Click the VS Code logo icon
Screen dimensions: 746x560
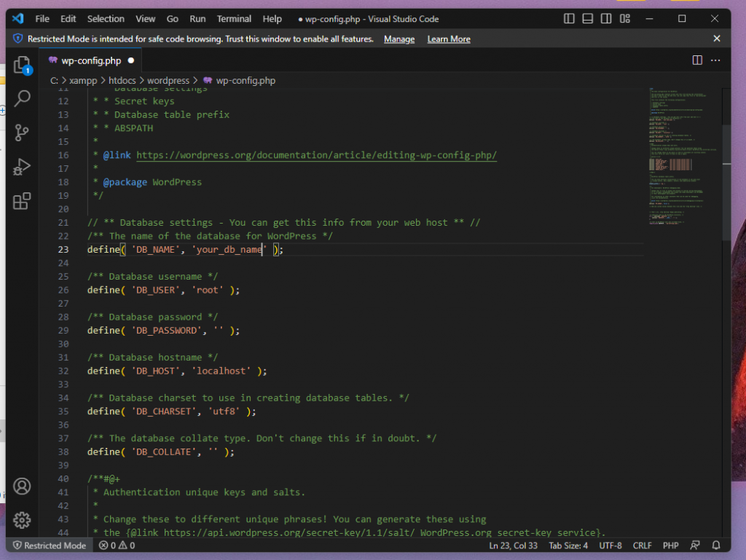pos(17,18)
